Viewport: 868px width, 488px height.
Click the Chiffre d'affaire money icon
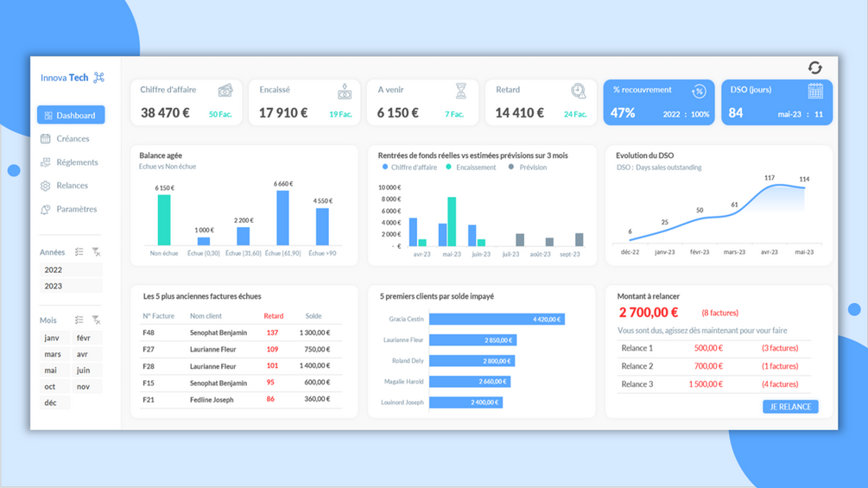(x=225, y=90)
